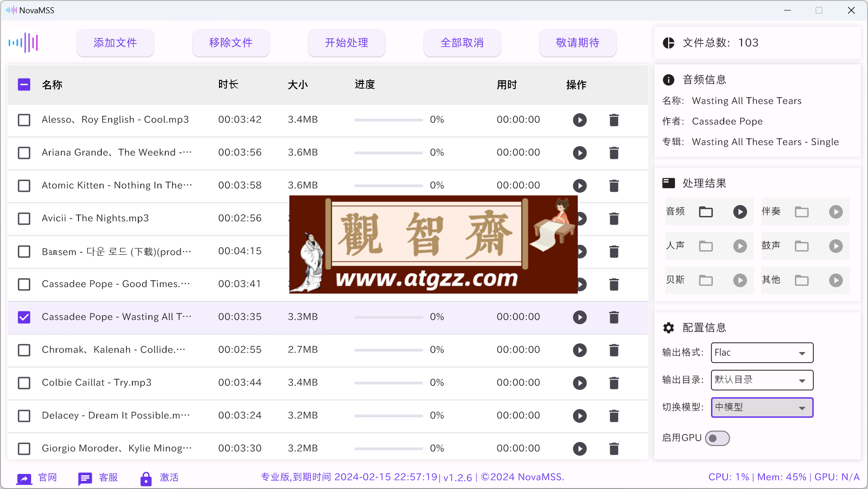Play the Giorgio Moroder track row

click(x=580, y=449)
